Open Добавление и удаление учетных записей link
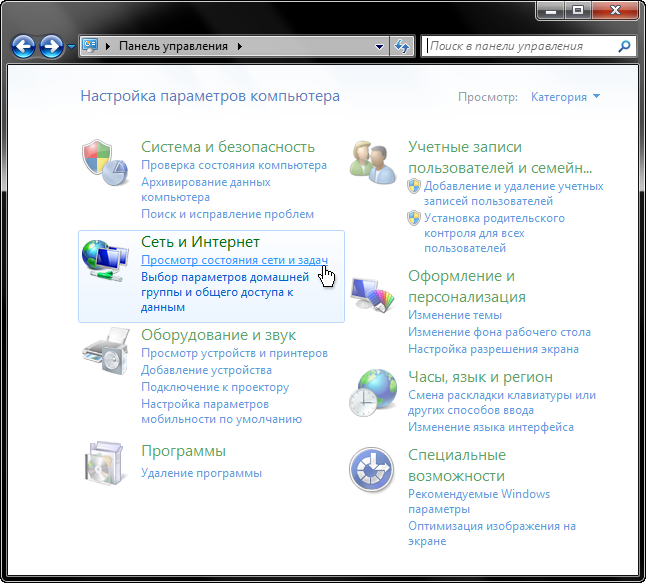 coord(513,194)
